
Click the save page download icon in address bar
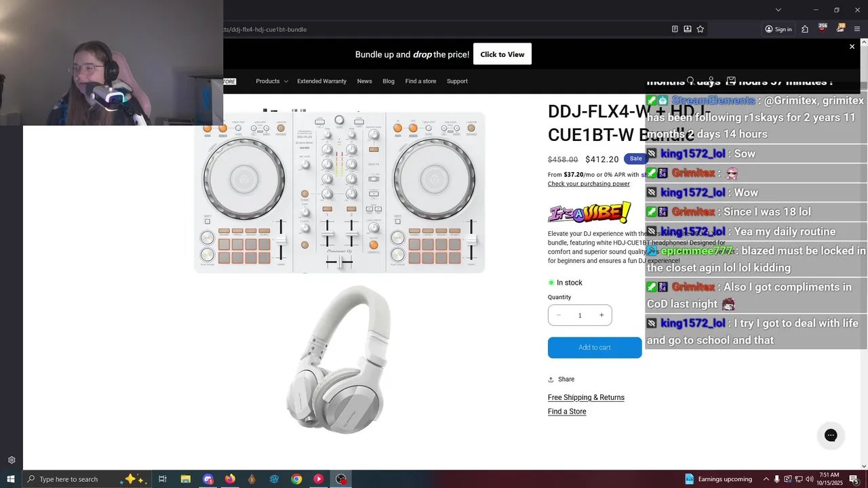pyautogui.click(x=688, y=29)
